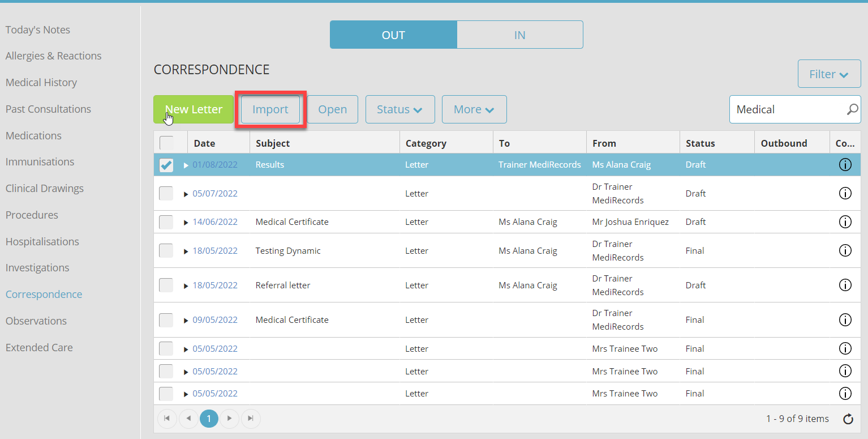The width and height of the screenshot is (868, 439).
Task: Click the search magnifier icon
Action: coord(852,109)
